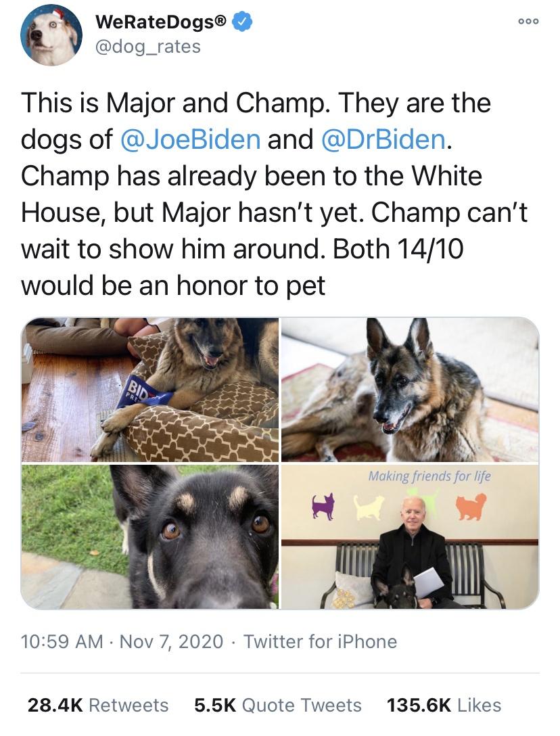Open the three-dot more options menu
The width and height of the screenshot is (560, 736).
point(528,22)
